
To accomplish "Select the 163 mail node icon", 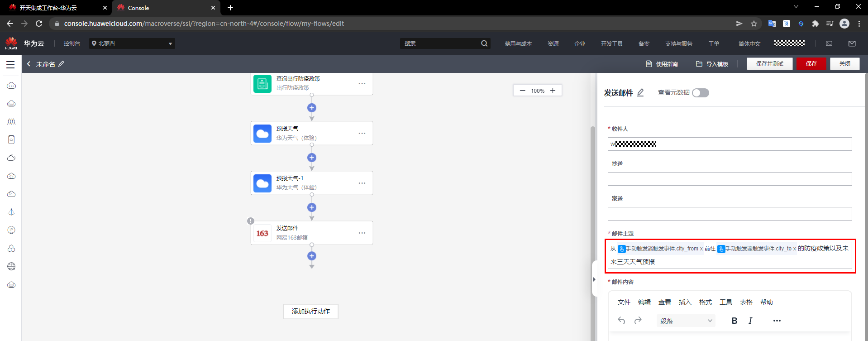I will (x=262, y=233).
